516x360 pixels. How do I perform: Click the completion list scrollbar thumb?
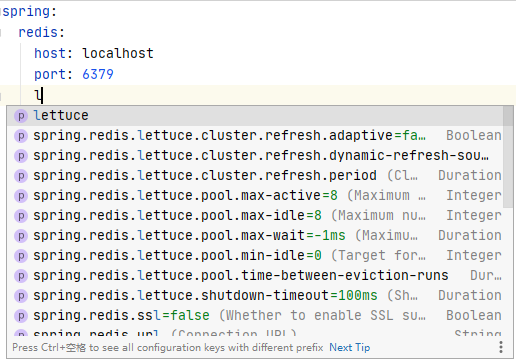click(x=508, y=157)
